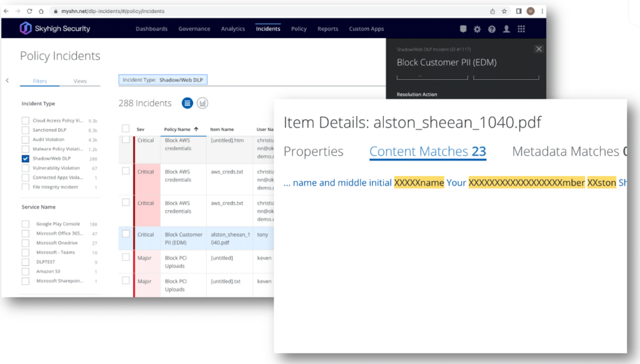
Task: Click the Skyhigh Security logo
Action: [x=55, y=28]
